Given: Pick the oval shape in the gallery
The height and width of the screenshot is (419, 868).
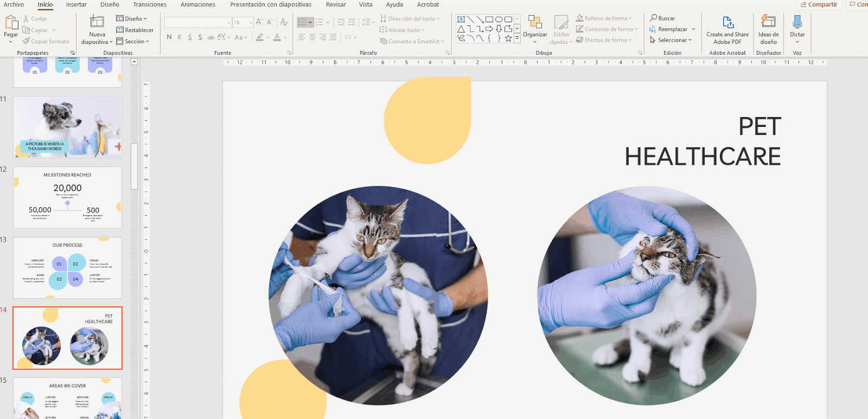Looking at the screenshot, I should point(499,20).
